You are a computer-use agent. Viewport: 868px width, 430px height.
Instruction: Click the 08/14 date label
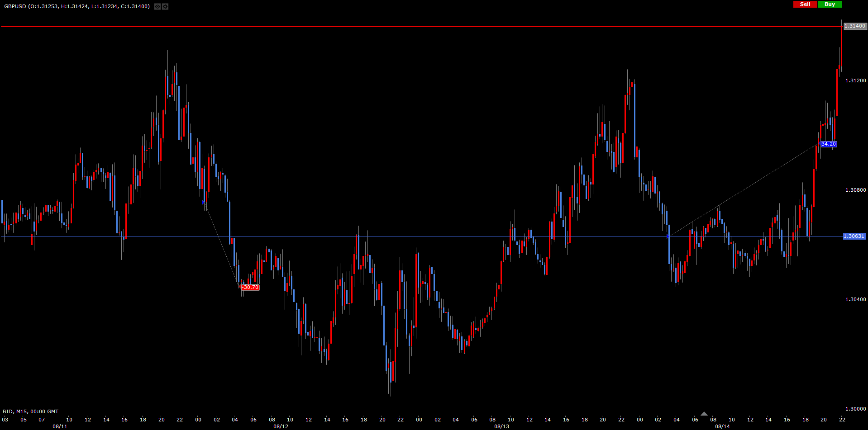point(722,426)
